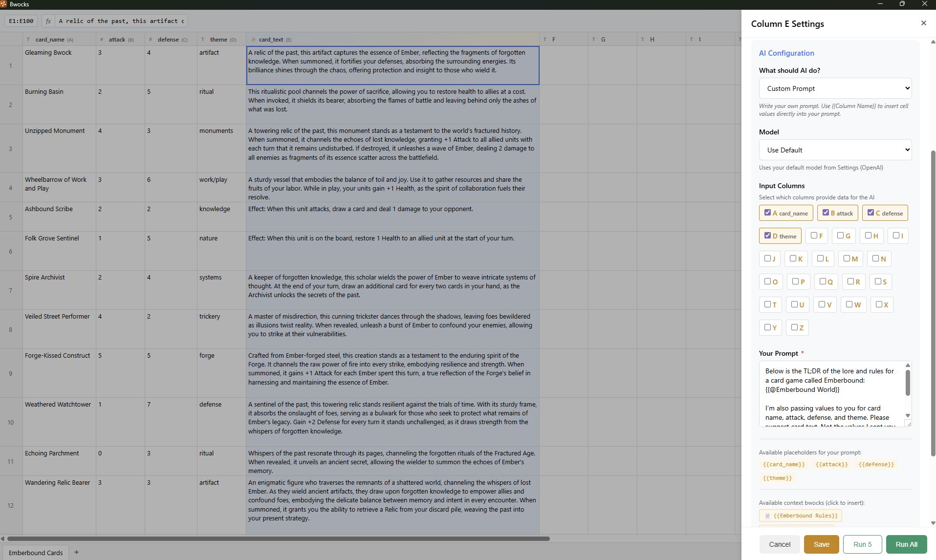
Task: Click the T text-type icon on card_name column
Action: click(28, 40)
